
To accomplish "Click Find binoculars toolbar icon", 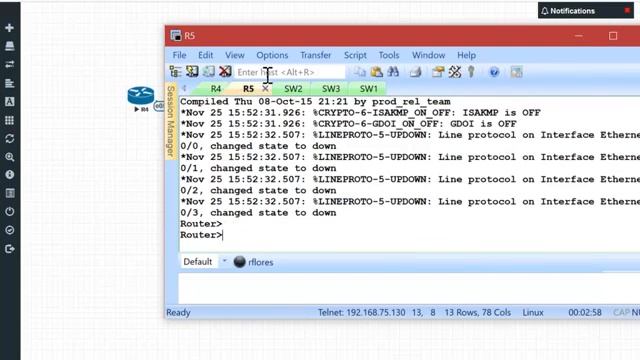I will click(393, 72).
